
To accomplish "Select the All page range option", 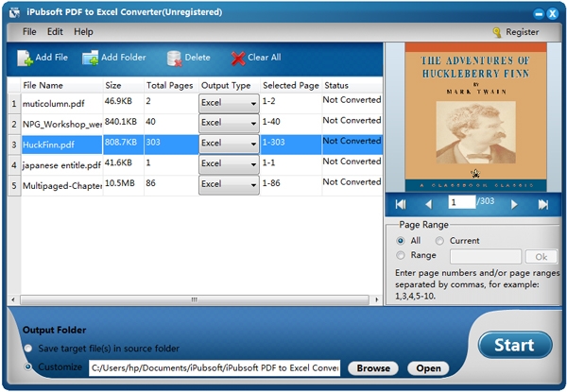I will (x=401, y=241).
